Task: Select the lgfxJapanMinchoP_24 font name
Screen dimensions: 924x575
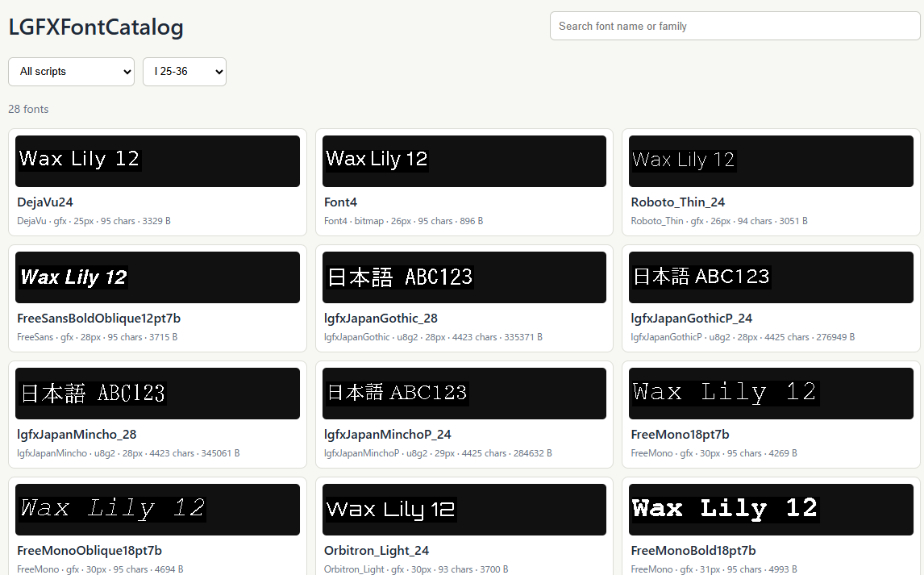Action: pyautogui.click(x=387, y=434)
